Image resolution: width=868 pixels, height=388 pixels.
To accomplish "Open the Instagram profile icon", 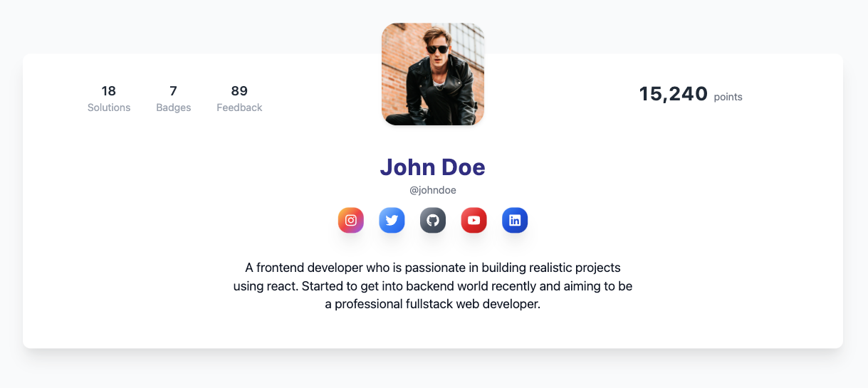I will pos(351,220).
